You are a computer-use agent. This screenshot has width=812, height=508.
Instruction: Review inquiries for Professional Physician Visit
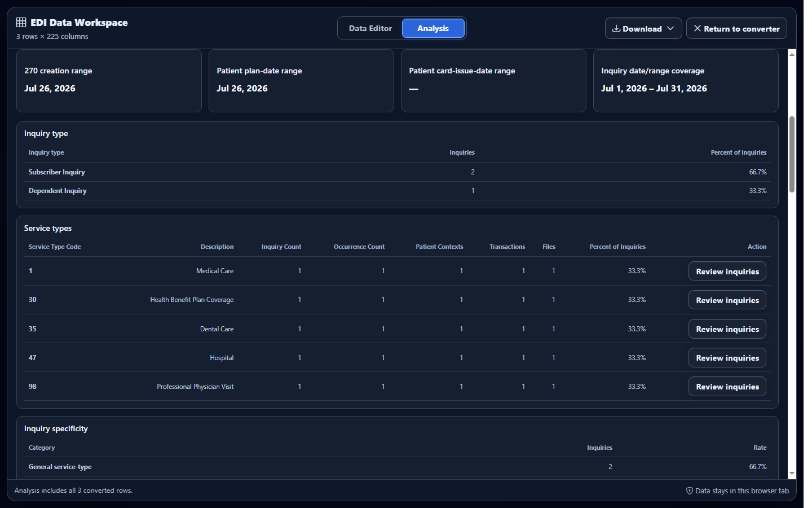tap(727, 387)
